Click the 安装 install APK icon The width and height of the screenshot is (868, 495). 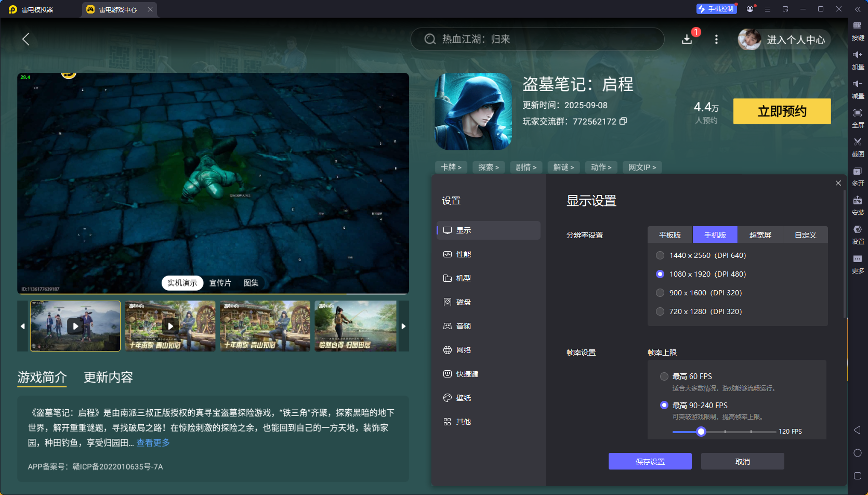pyautogui.click(x=858, y=205)
